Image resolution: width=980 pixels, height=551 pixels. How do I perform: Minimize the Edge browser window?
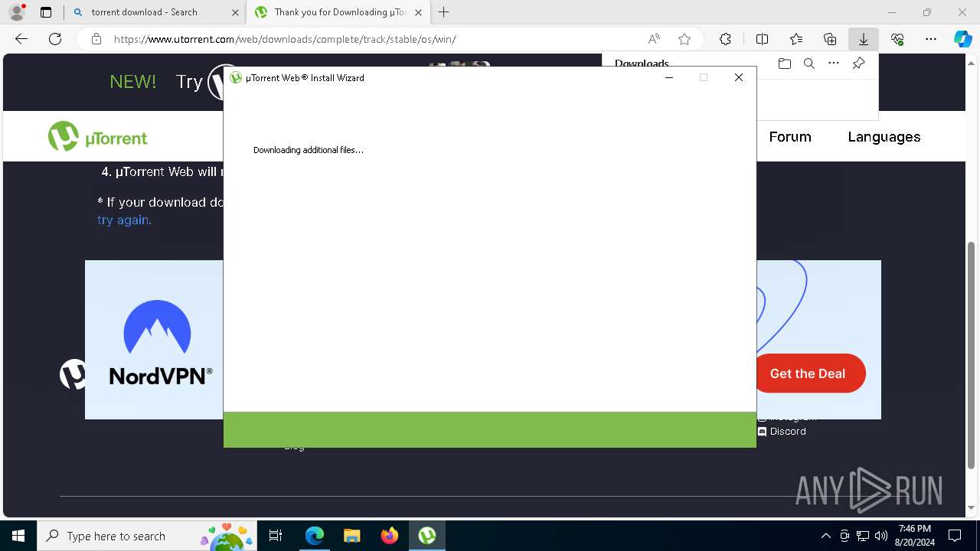(x=892, y=12)
